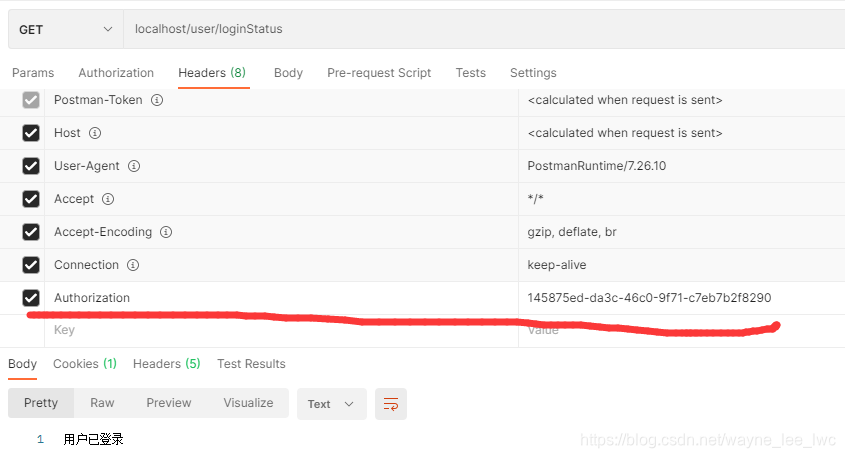Image resolution: width=845 pixels, height=458 pixels.
Task: Disable the Accept header checkbox
Action: [31, 199]
